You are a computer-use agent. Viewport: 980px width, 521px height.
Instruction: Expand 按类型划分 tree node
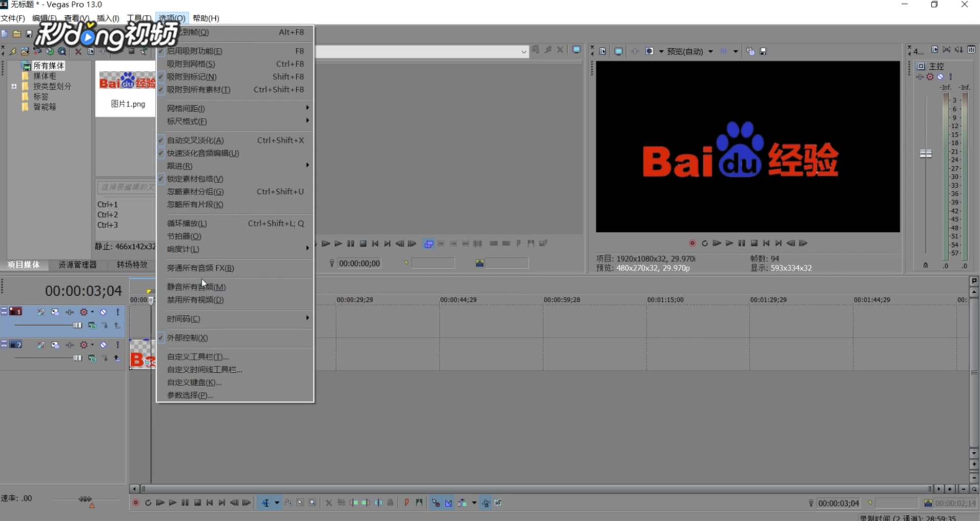click(14, 87)
